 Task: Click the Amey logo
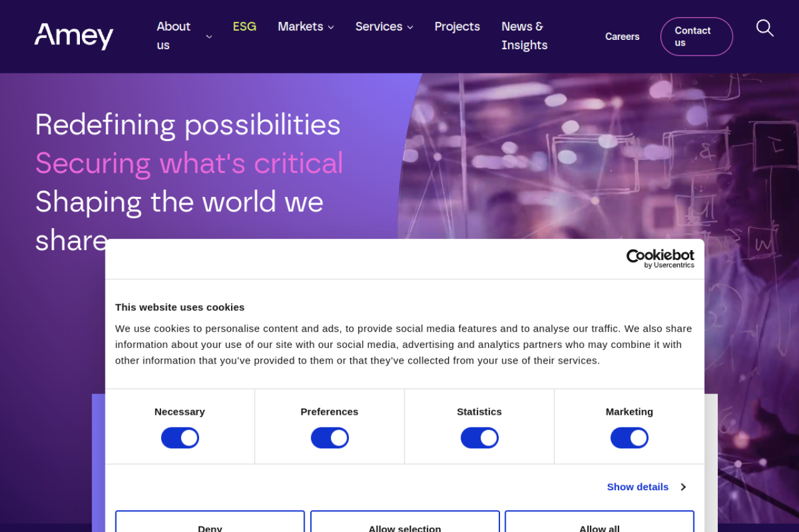74,36
